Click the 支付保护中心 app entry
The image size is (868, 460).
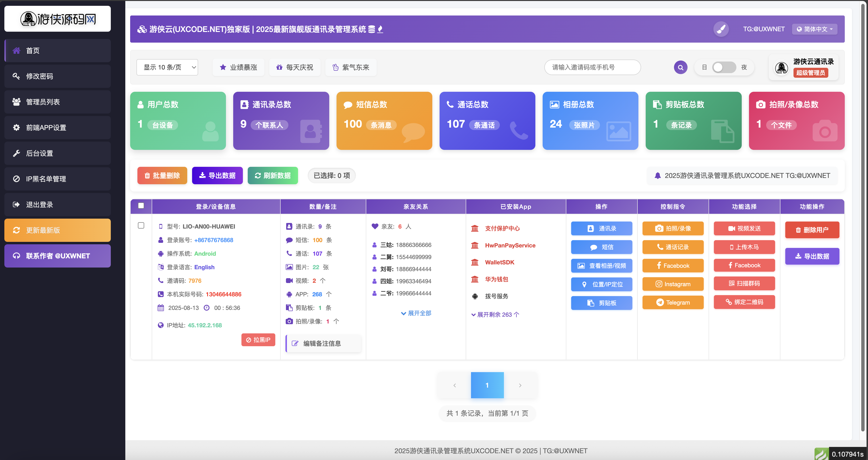[x=502, y=228]
